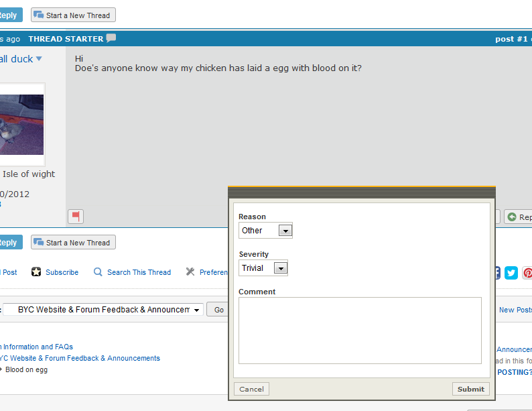This screenshot has width=532, height=411.
Task: Click the Pinterest share icon
Action: pyautogui.click(x=527, y=272)
